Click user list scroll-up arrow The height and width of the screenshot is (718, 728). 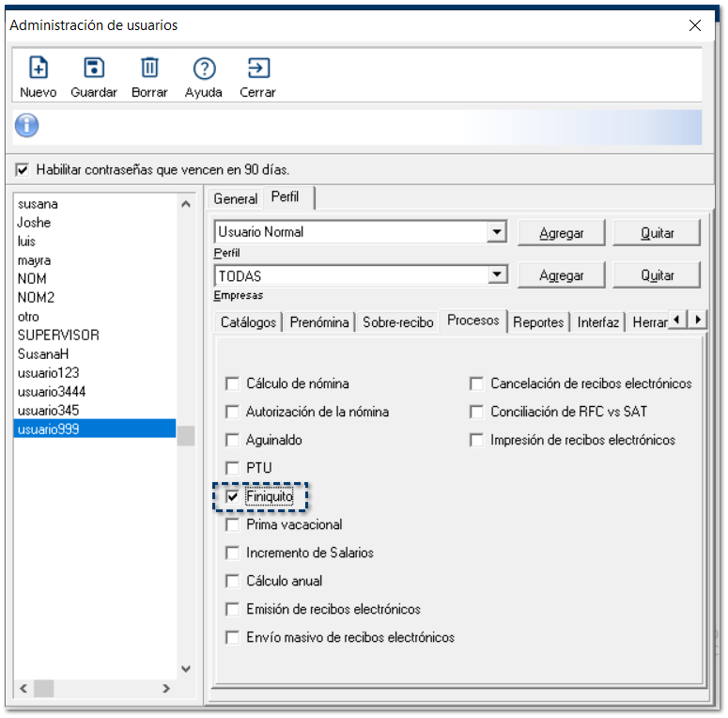186,204
